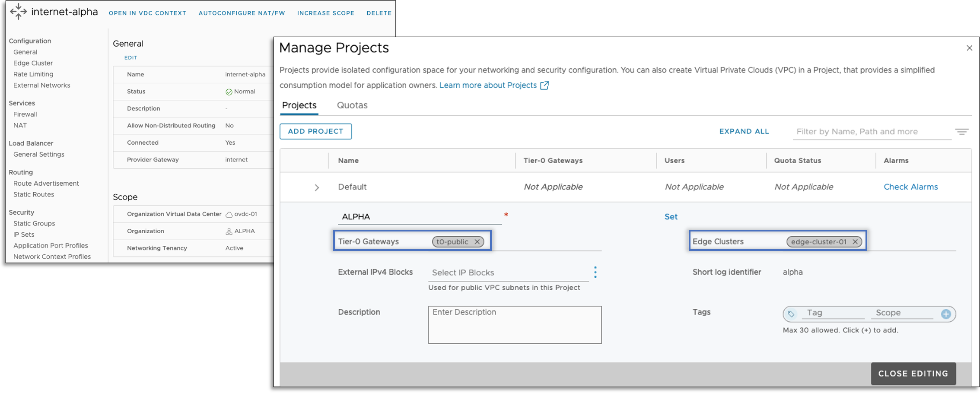Open Check Alarms for Default project
The width and height of the screenshot is (980, 393).
[x=910, y=187]
